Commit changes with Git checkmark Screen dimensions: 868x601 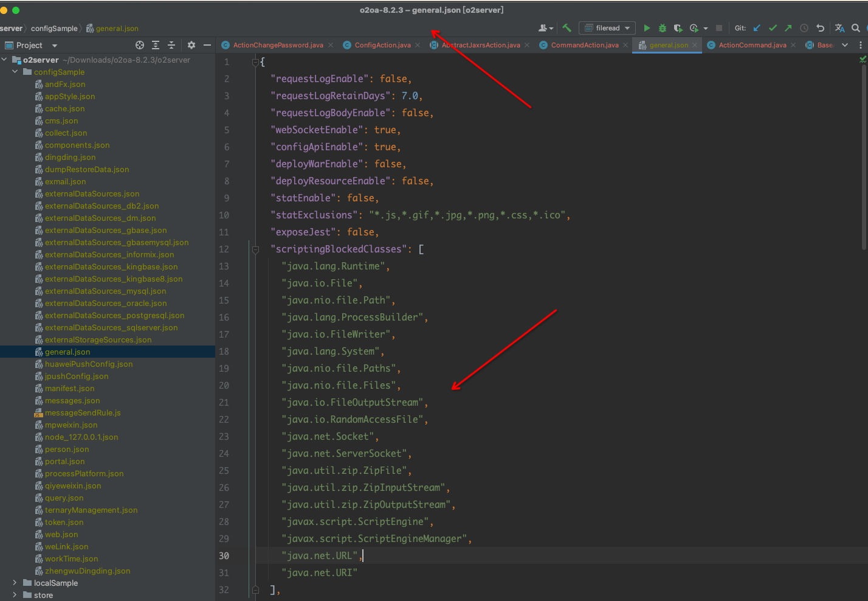pos(773,28)
